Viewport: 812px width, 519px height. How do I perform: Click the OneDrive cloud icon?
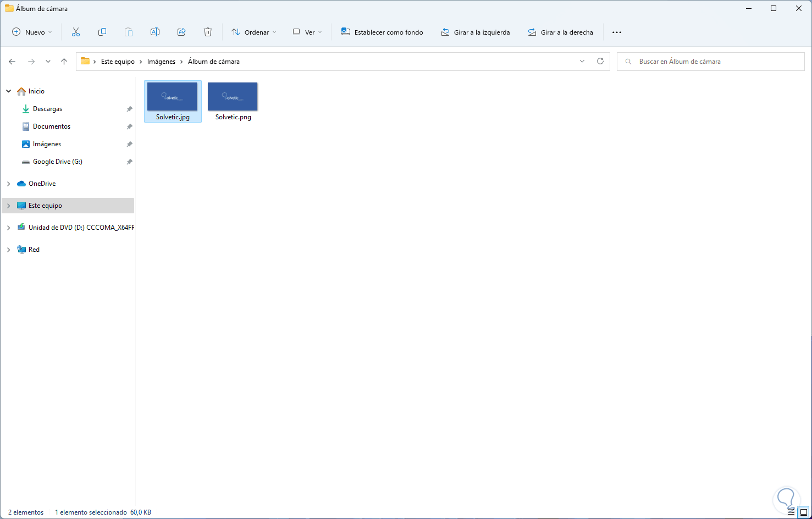pos(21,184)
